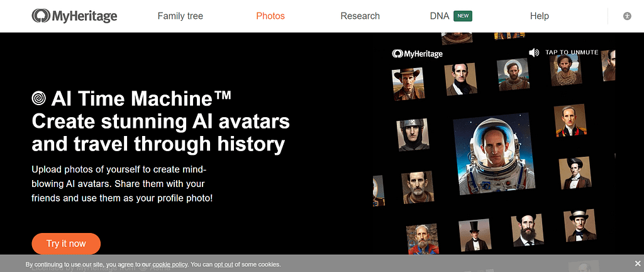Screen dimensions: 644x272
Task: Open the Family tree menu
Action: (x=180, y=16)
